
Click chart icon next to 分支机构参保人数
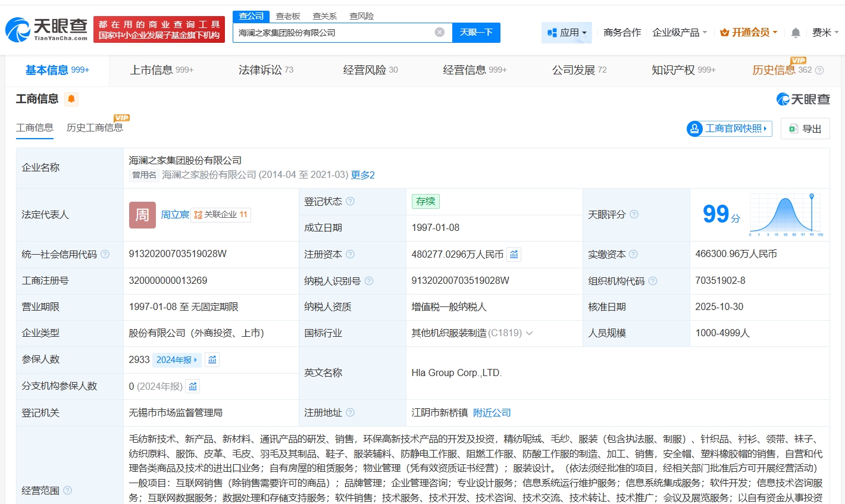point(193,387)
